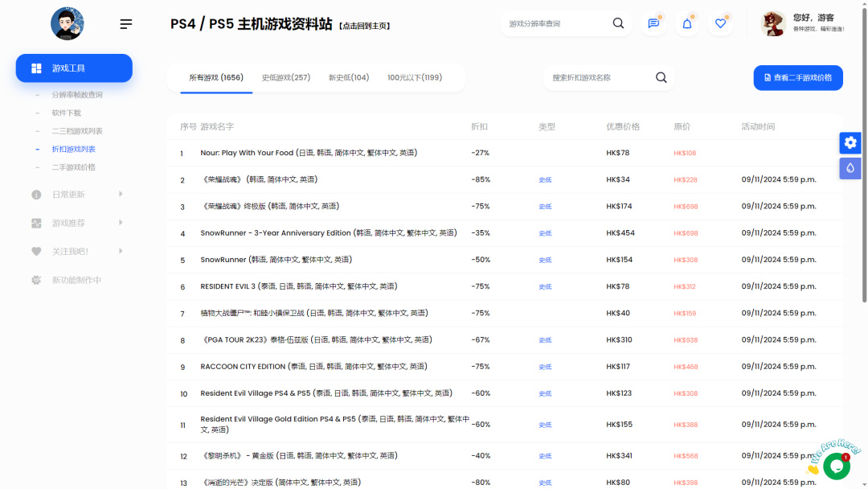
Task: Click the chart icon beside 游戏推荐
Action: coord(36,223)
